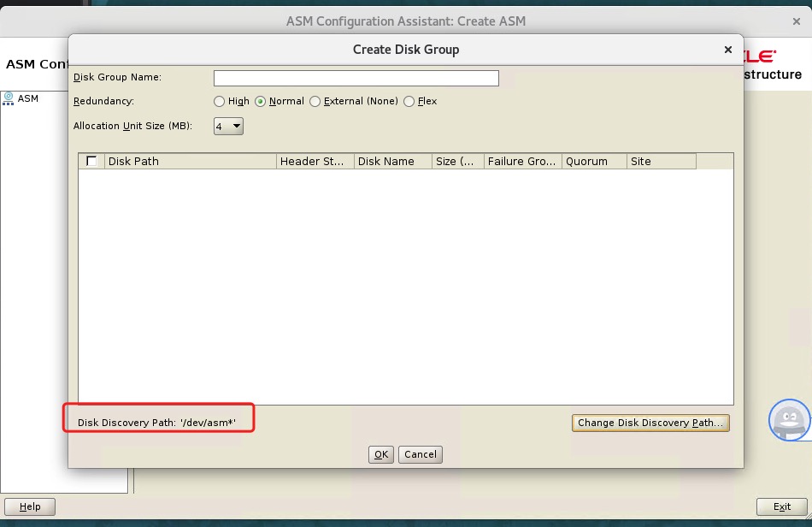Click the Exit button in ASM Configuration Assistant
Screen dimensions: 812x527
(782, 506)
